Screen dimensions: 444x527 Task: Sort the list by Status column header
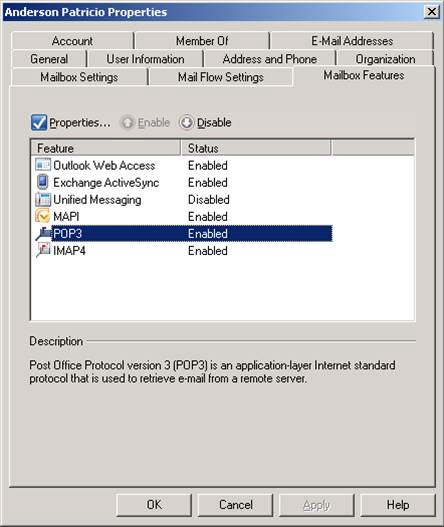pos(256,148)
